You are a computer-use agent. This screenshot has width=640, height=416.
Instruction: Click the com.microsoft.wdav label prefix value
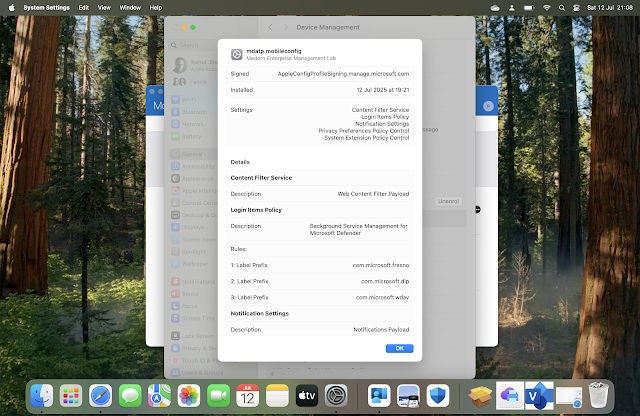click(x=382, y=298)
